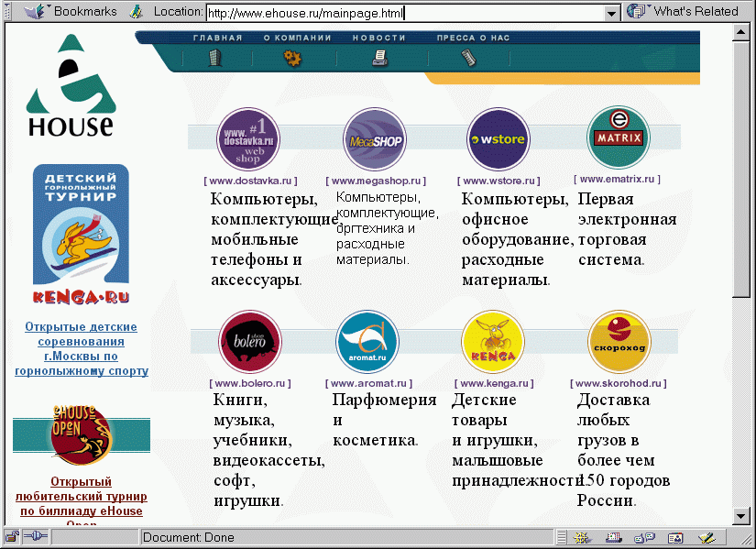Toggle the online/offline connection plug icon
This screenshot has width=756, height=549.
(x=37, y=537)
